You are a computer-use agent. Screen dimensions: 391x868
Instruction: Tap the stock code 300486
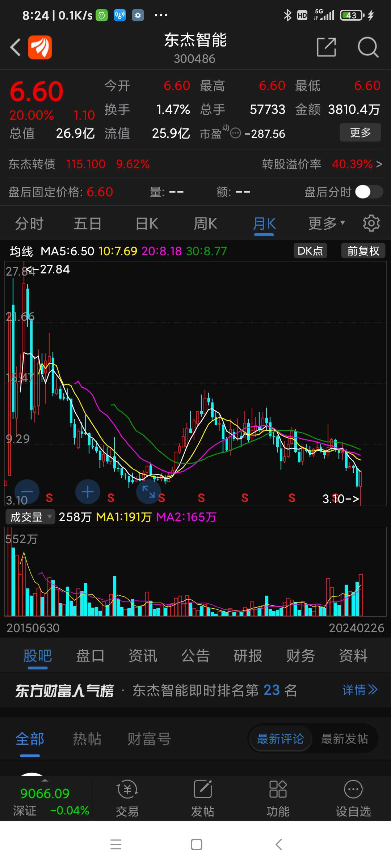pyautogui.click(x=195, y=59)
